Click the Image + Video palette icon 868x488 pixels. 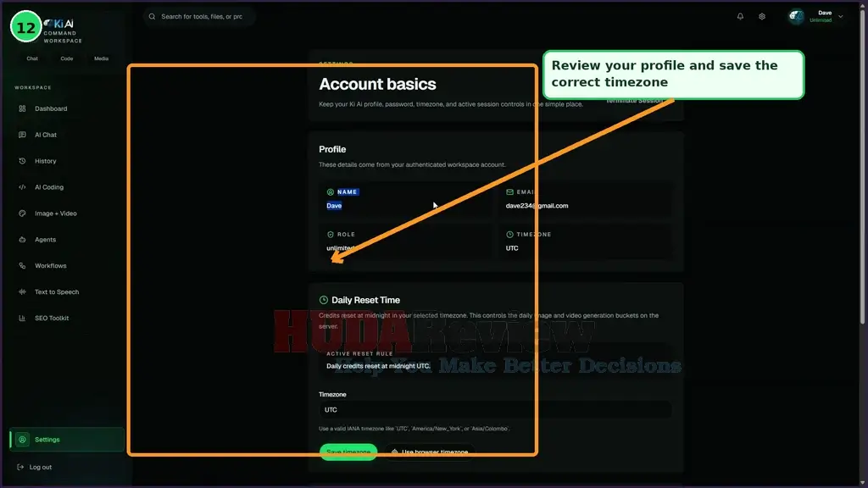pyautogui.click(x=22, y=213)
